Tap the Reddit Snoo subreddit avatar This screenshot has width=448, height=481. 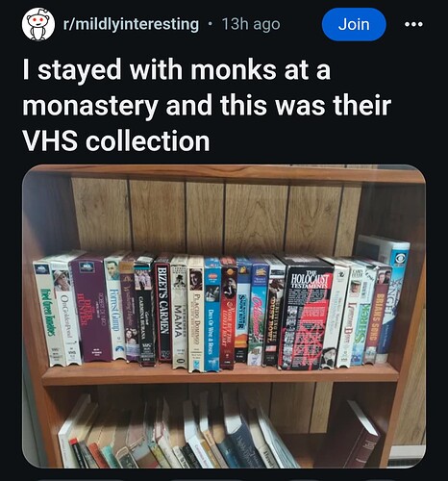tap(37, 24)
